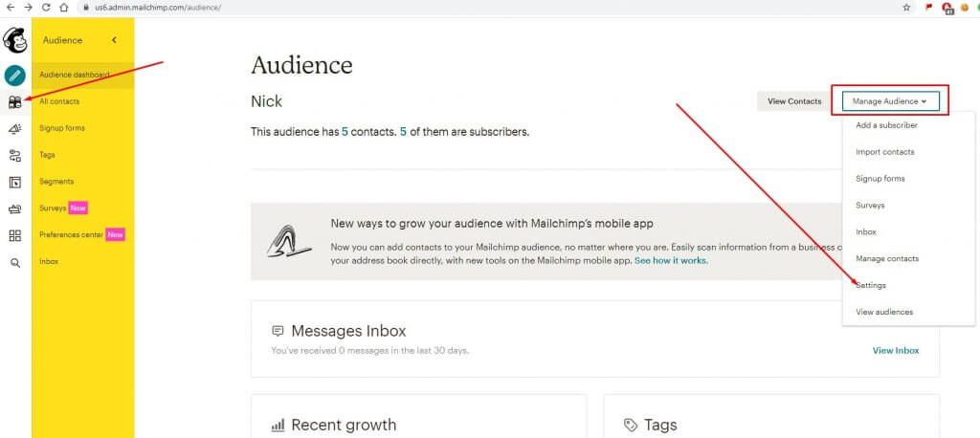
Task: Click the Create pencil icon
Action: (15, 76)
